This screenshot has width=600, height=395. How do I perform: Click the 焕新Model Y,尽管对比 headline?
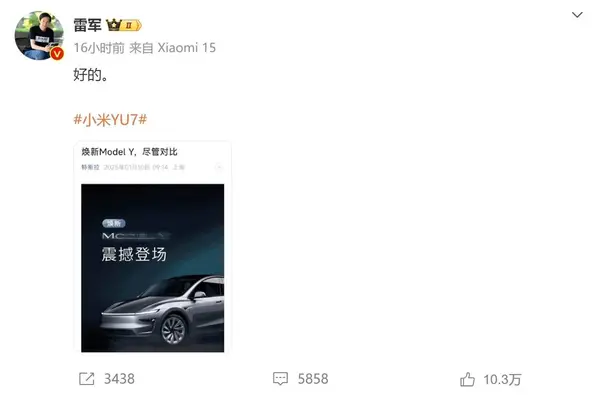click(x=129, y=152)
